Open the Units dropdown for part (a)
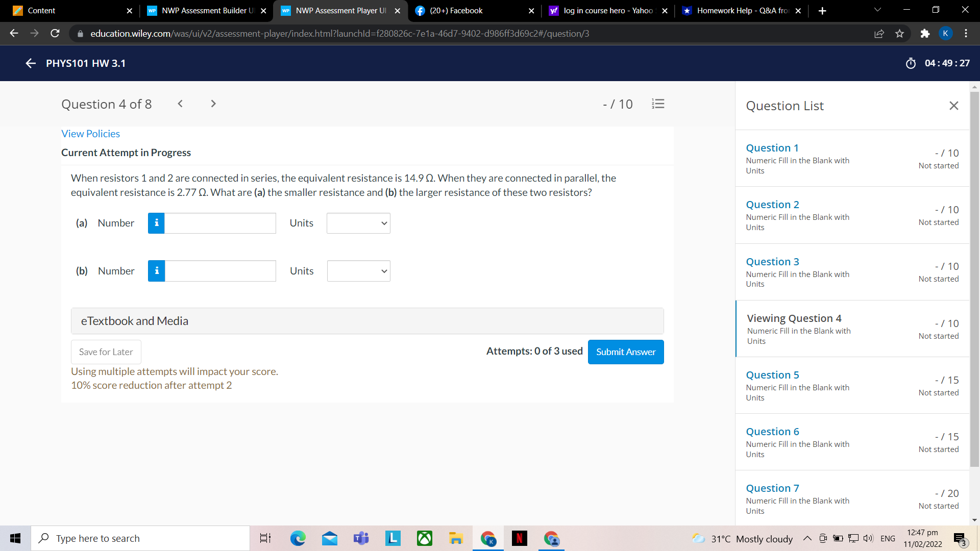The image size is (980, 551). [358, 223]
